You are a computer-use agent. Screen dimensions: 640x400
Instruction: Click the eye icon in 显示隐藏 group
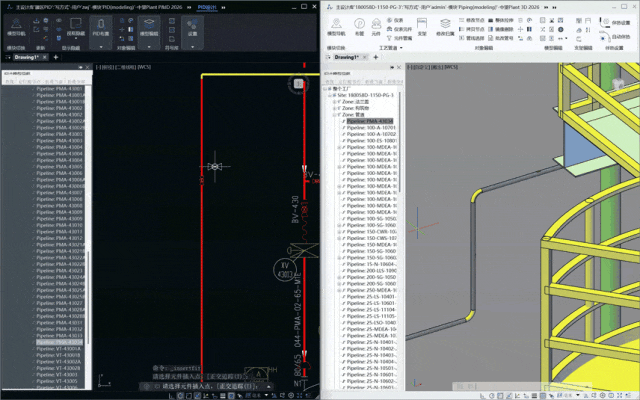pos(59,20)
